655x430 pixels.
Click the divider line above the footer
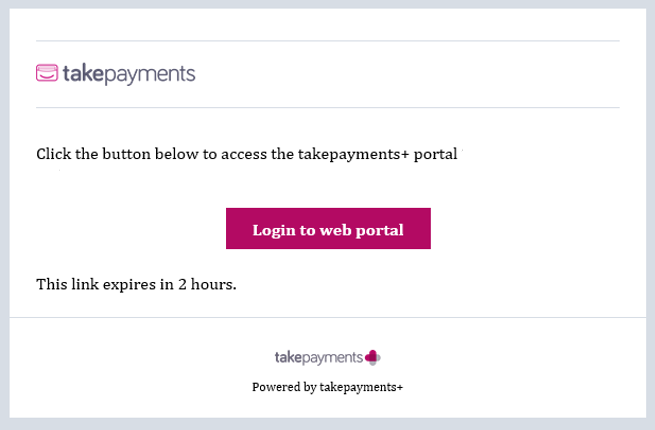pyautogui.click(x=328, y=318)
